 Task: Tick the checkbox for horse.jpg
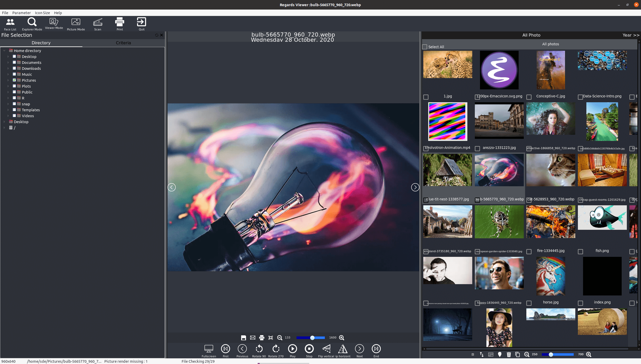tap(529, 303)
